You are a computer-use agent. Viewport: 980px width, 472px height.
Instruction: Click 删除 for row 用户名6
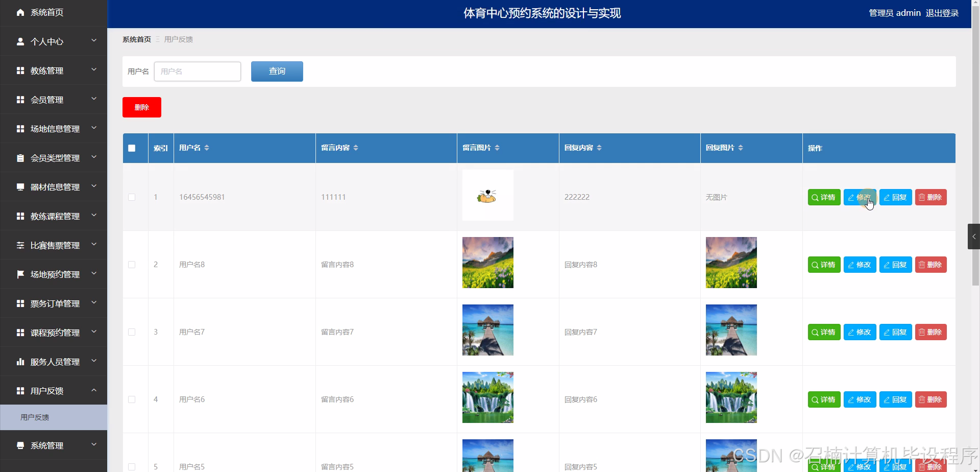(931, 399)
